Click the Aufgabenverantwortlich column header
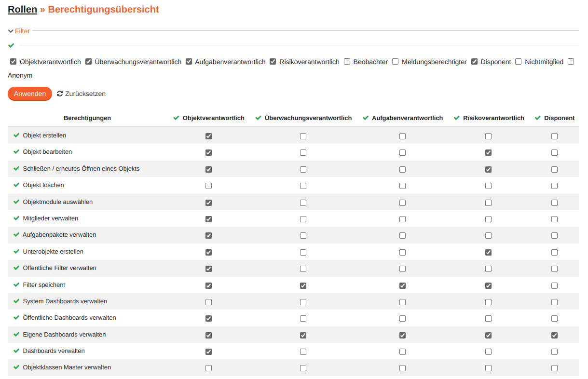 tap(407, 118)
